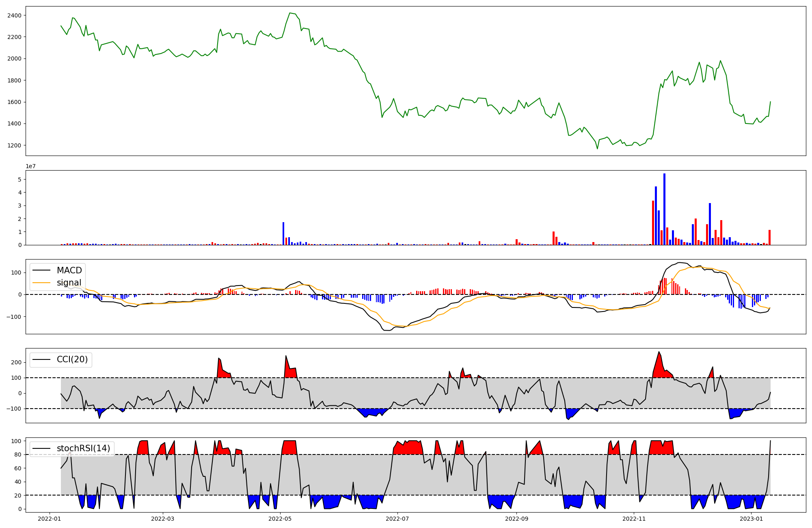Click the 2022-07 date tick label

397,519
